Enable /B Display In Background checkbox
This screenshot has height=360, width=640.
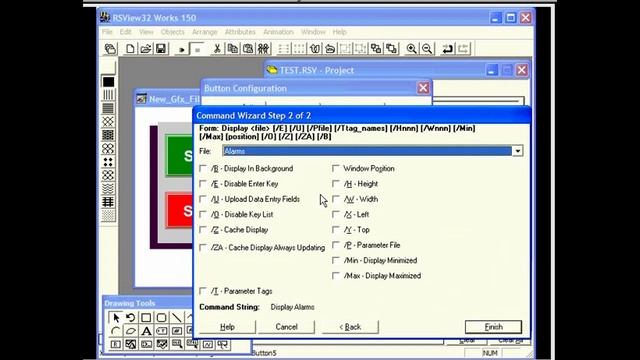pos(203,168)
